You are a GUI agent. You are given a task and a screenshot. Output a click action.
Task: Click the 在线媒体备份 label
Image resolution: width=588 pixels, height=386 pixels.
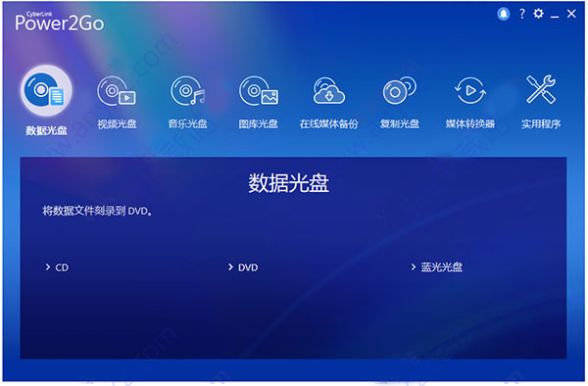329,123
